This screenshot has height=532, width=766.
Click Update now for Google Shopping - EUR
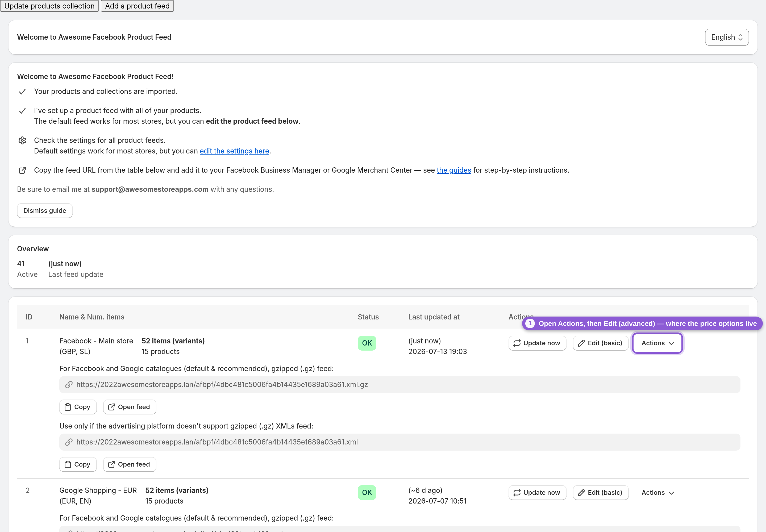coord(537,493)
